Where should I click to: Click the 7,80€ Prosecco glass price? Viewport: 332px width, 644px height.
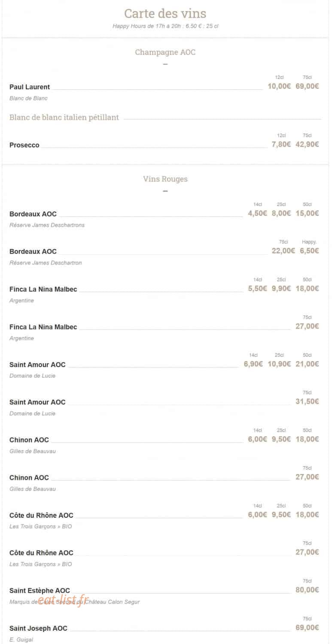point(281,144)
